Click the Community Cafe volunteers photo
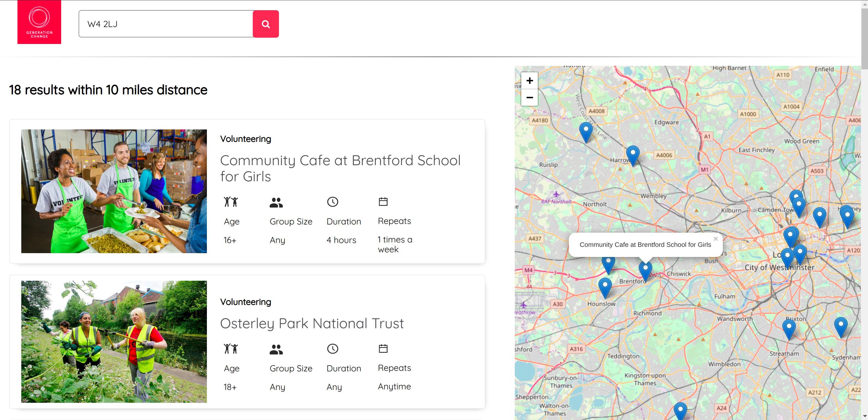 (114, 191)
